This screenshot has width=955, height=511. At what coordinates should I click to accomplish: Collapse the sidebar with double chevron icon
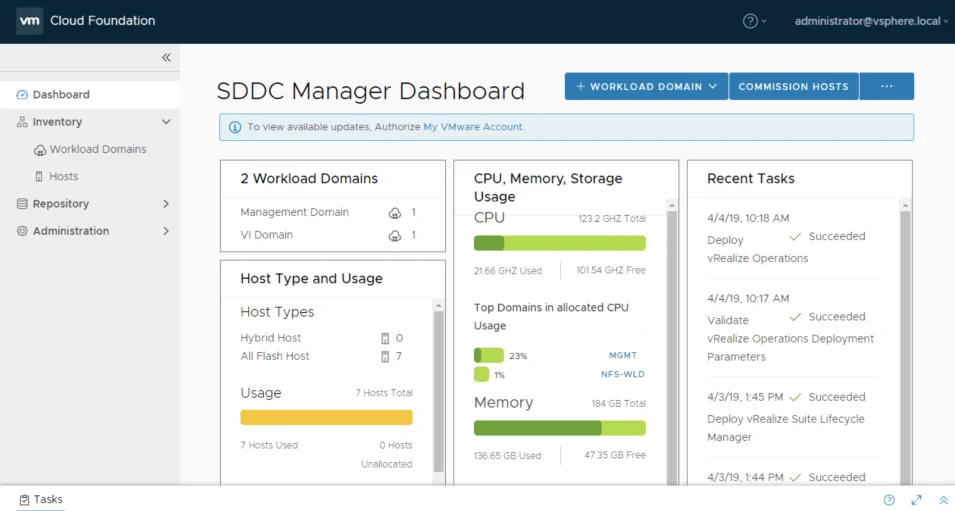click(x=166, y=57)
